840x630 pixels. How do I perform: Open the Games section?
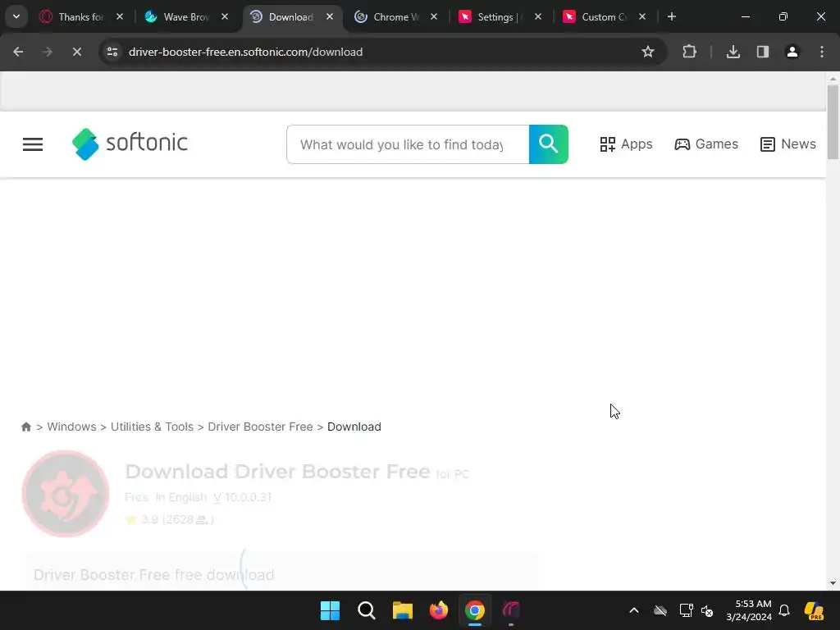pos(706,144)
